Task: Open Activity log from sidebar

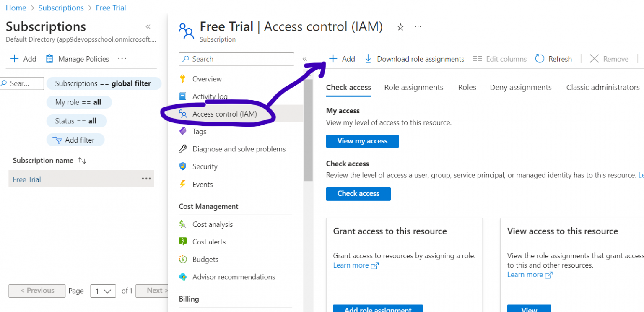Action: [210, 96]
